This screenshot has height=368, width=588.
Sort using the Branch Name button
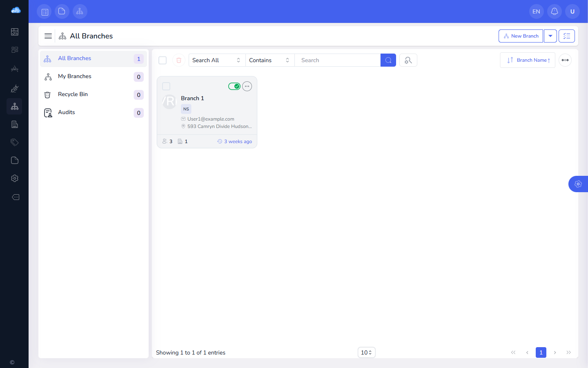(528, 60)
